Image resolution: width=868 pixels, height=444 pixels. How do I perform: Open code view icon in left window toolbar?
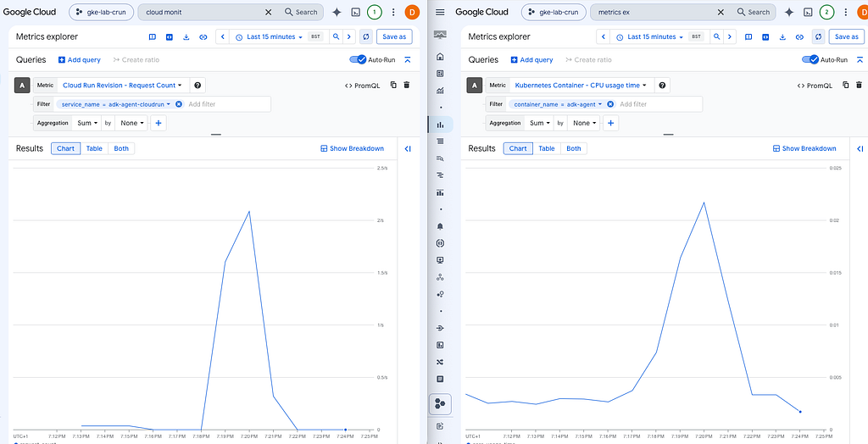170,37
